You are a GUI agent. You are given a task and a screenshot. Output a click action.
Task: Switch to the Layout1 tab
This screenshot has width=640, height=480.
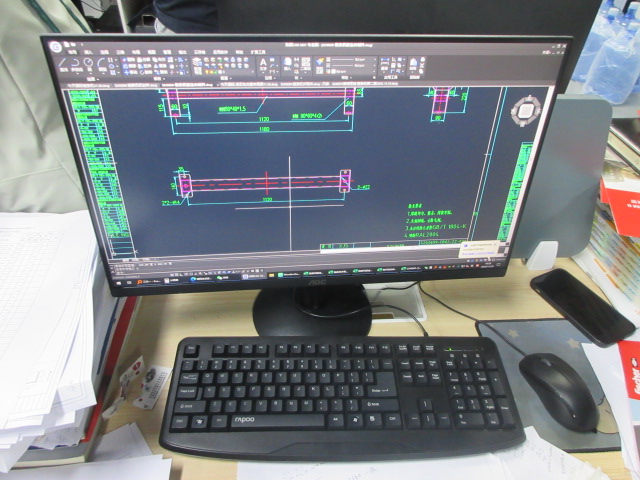(x=136, y=259)
